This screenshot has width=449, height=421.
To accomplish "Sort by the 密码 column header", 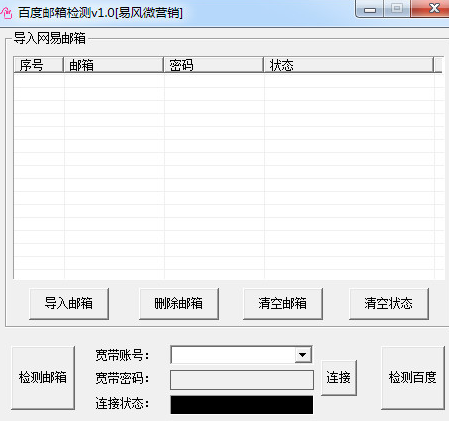I will point(213,65).
